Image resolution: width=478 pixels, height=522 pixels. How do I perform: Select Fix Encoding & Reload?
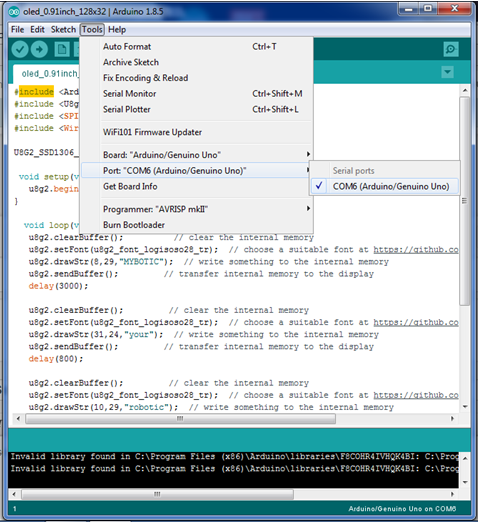pyautogui.click(x=197, y=78)
